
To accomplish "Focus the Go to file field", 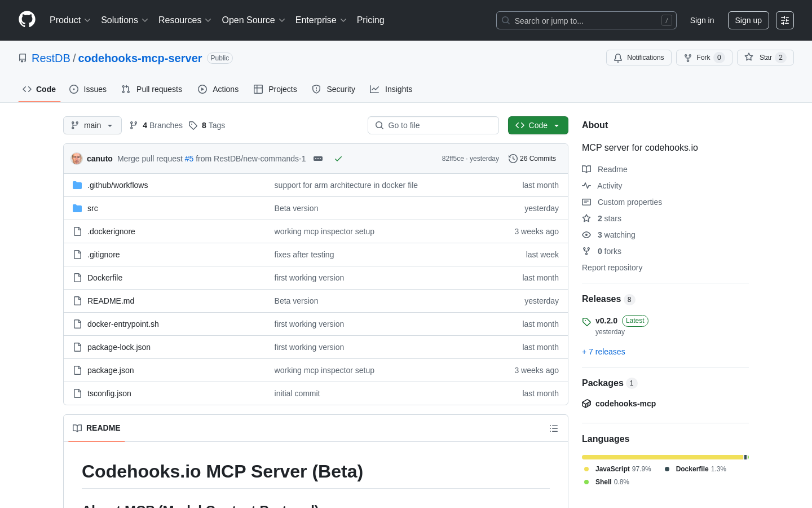I will click(x=433, y=125).
